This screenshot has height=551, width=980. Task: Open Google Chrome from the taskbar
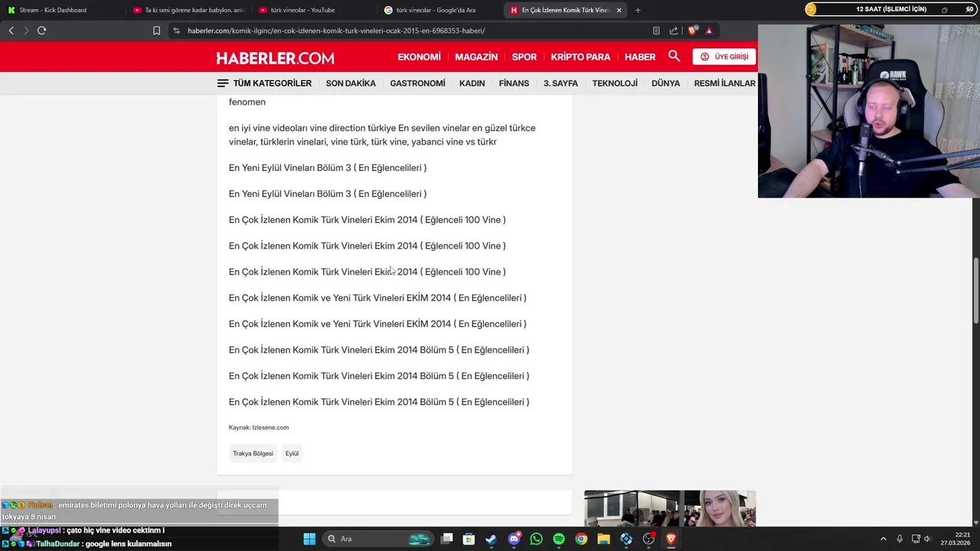click(x=581, y=539)
